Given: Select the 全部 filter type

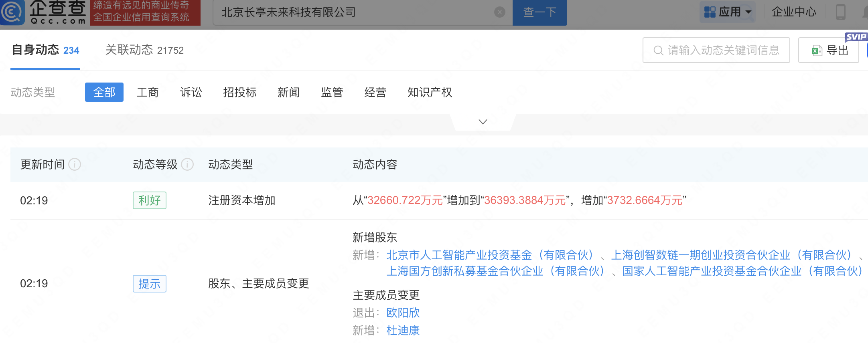Looking at the screenshot, I should pyautogui.click(x=104, y=93).
